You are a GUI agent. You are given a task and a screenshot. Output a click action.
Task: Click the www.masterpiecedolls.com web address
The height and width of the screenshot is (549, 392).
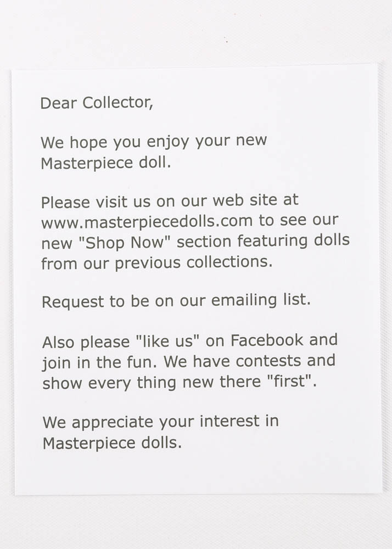tap(147, 222)
